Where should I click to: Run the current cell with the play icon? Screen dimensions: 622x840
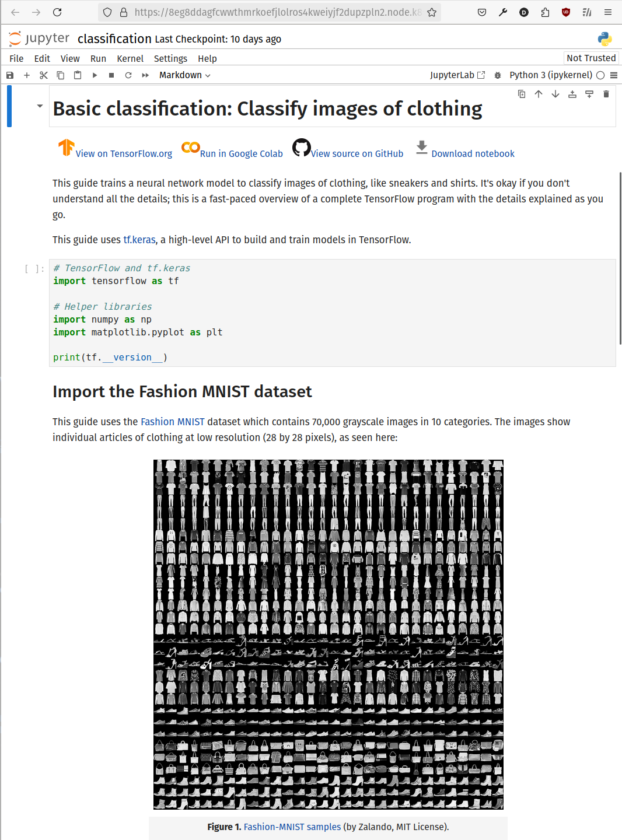click(x=95, y=75)
